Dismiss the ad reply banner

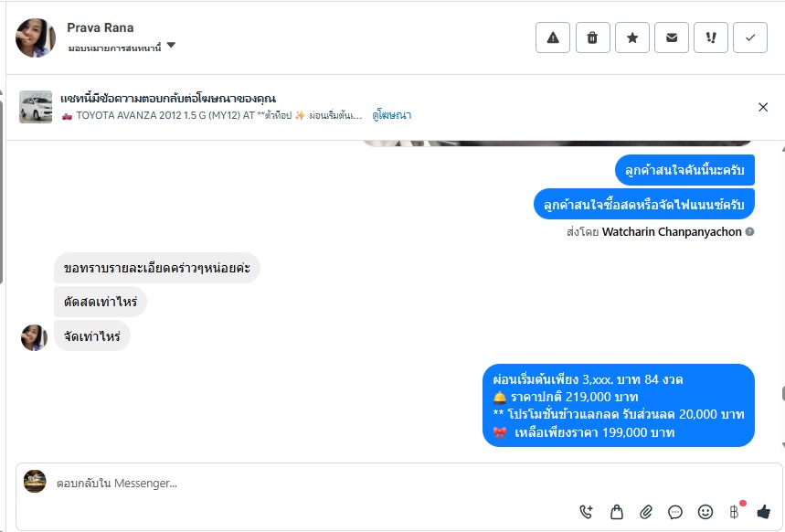pyautogui.click(x=763, y=107)
